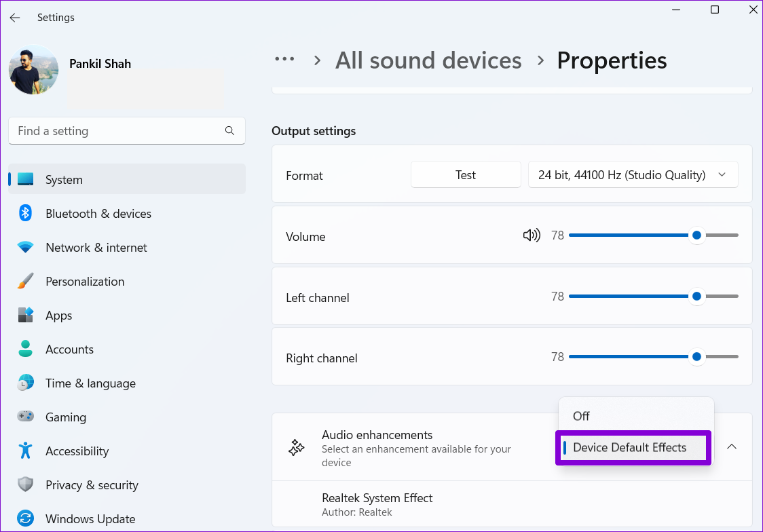Open Network & internet settings
Image resolution: width=763 pixels, height=532 pixels.
(x=96, y=248)
